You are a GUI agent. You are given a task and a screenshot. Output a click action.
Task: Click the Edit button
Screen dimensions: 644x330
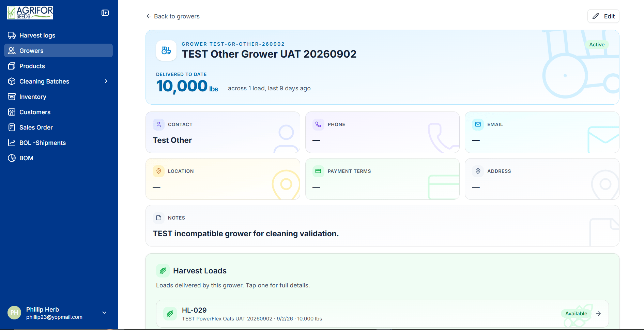coord(603,16)
